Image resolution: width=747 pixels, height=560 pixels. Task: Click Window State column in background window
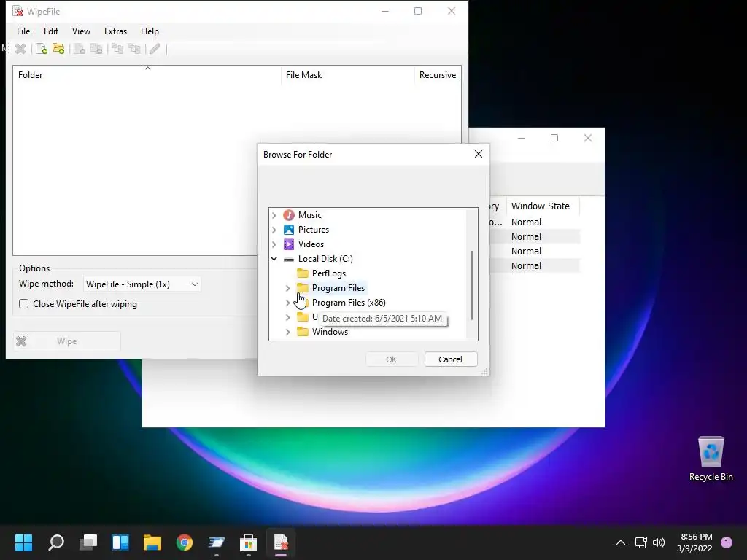pyautogui.click(x=543, y=206)
